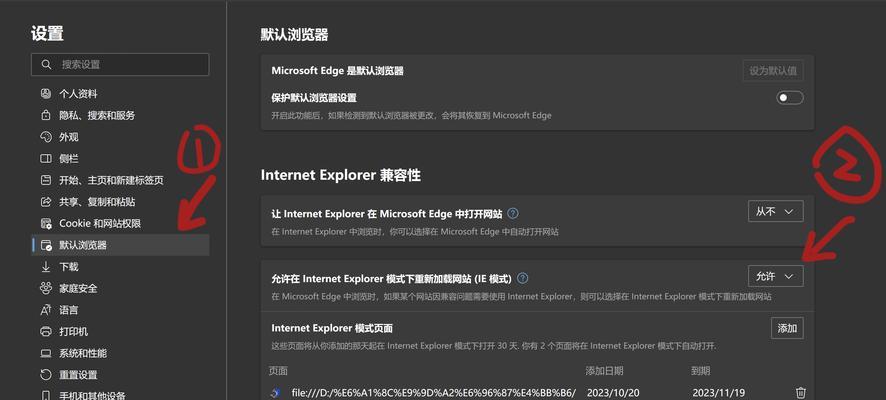Viewport: 886px width, 400px height.
Task: Click the 下载 download arrow icon
Action: coord(46,267)
